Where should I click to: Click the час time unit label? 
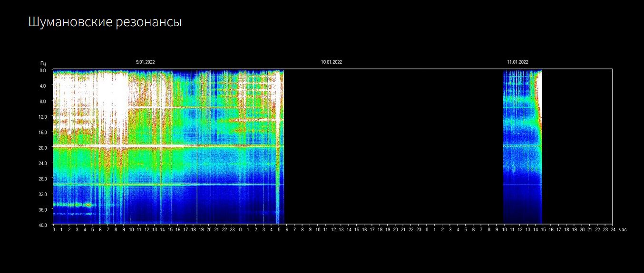click(x=623, y=230)
